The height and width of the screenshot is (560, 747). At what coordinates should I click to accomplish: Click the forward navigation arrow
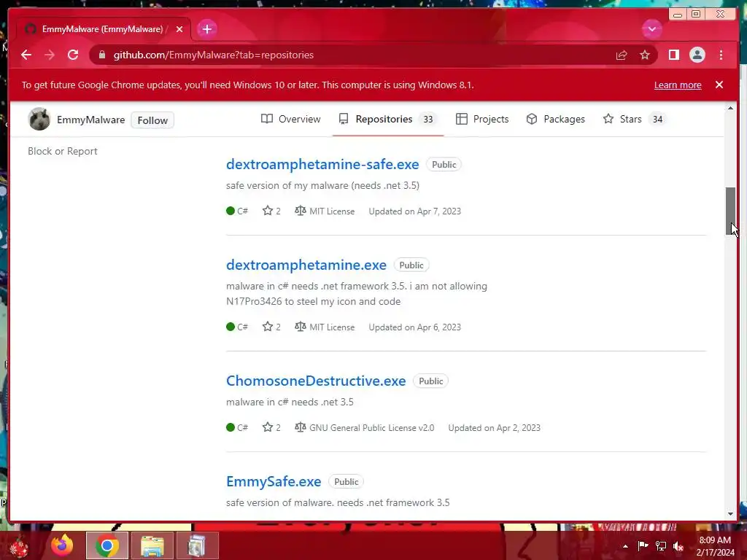point(50,55)
